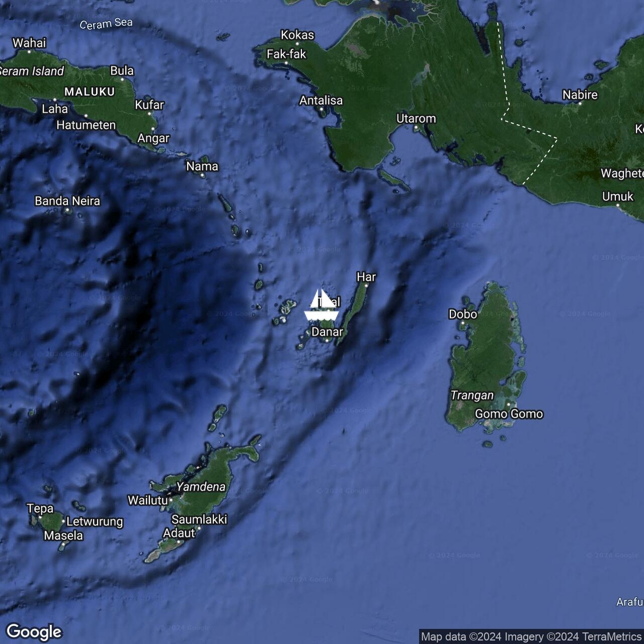Viewport: 644px width, 644px height.
Task: Select the Ceram Sea label
Action: tap(106, 24)
